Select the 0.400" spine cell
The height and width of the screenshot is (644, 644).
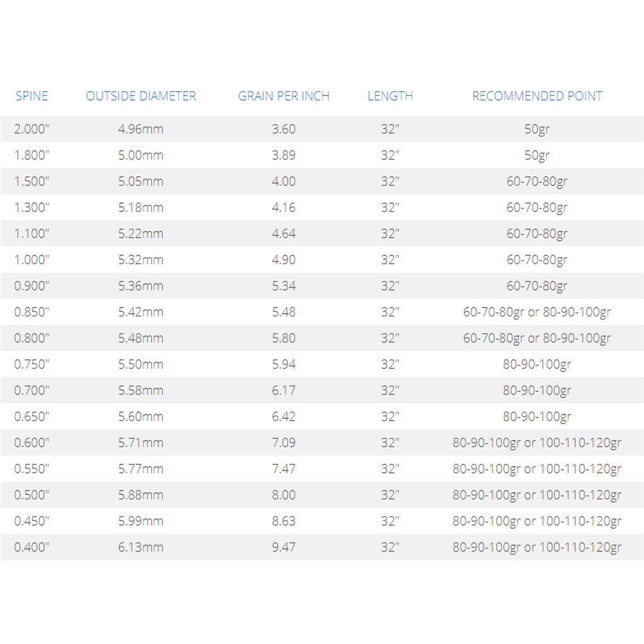31,547
